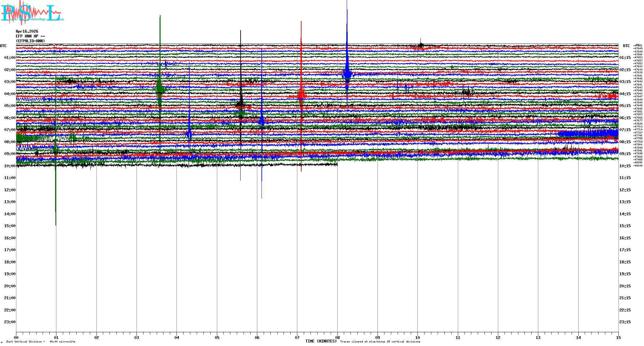Click the UTC label at top right

point(626,46)
